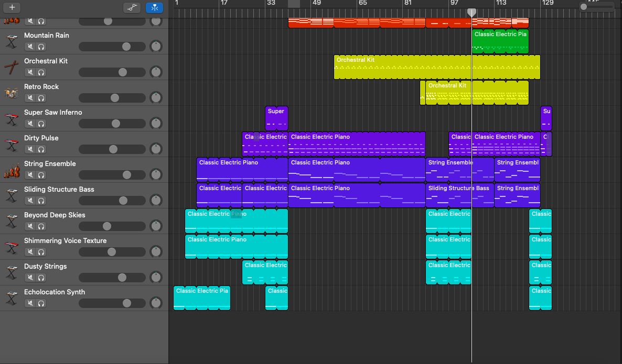Toggle the blue catch playhead button
Image resolution: width=622 pixels, height=364 pixels.
(154, 7)
